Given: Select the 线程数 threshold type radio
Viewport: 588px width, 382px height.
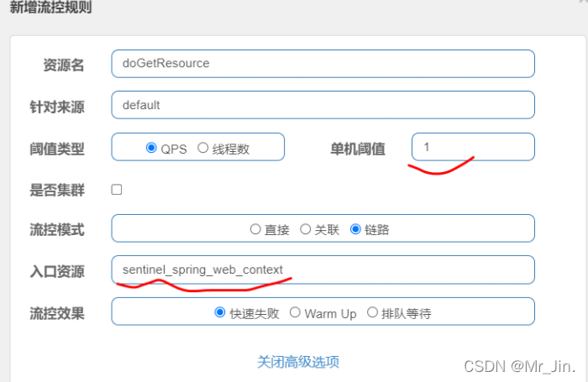Looking at the screenshot, I should [x=203, y=148].
